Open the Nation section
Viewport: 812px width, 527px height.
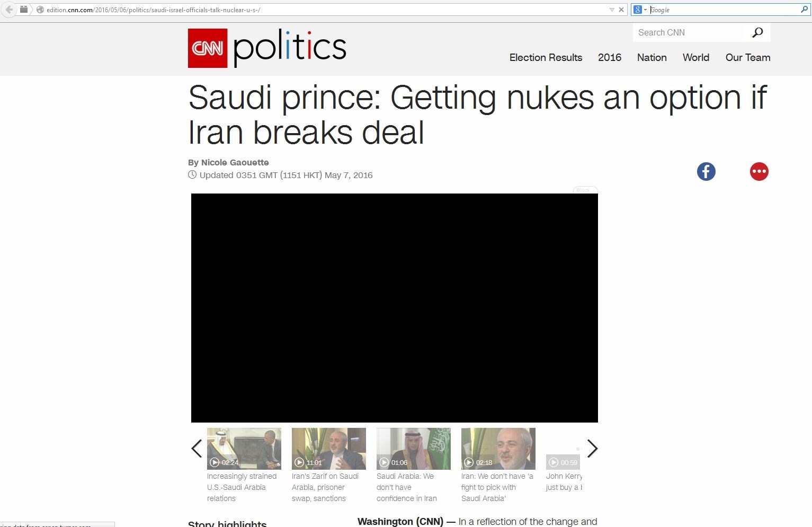(x=652, y=57)
